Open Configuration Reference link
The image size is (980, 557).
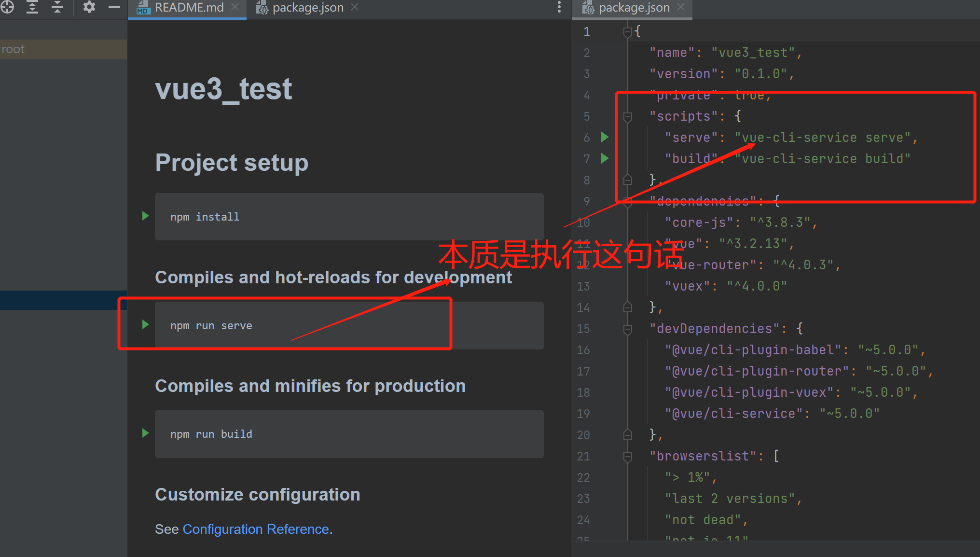(x=256, y=529)
